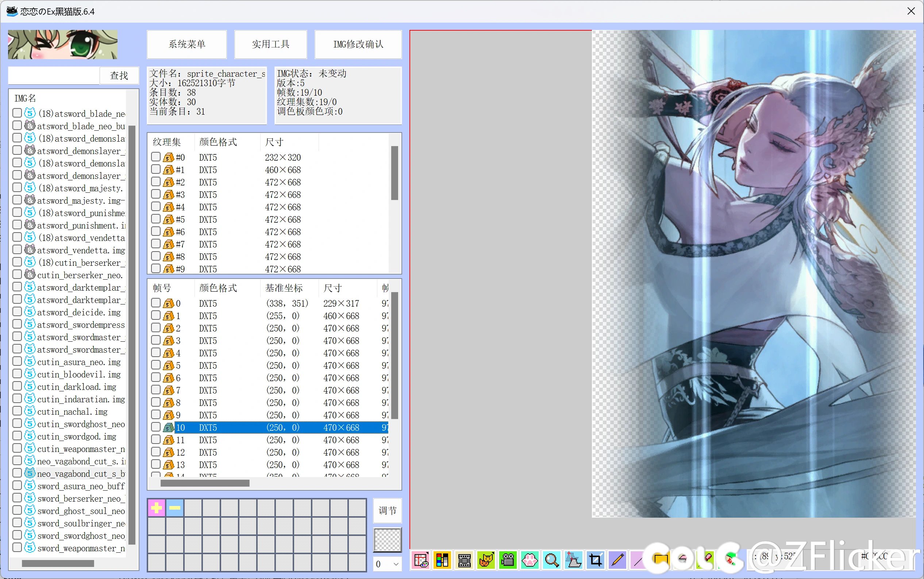The width and height of the screenshot is (924, 579).
Task: Open the color palette bars tool
Action: [x=442, y=560]
